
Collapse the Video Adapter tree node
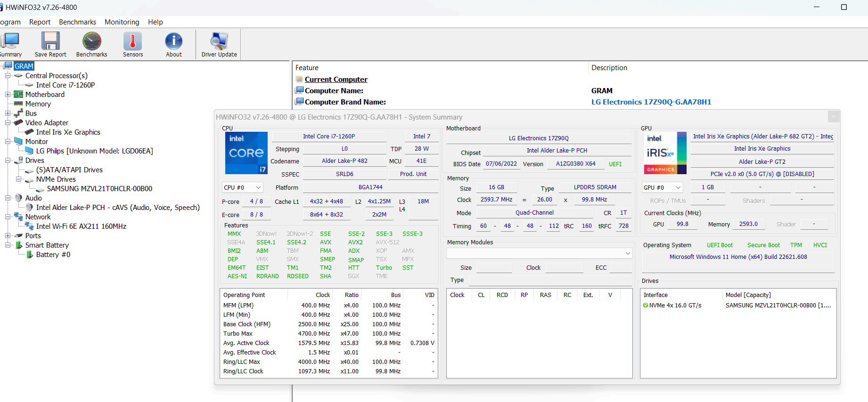(8, 123)
